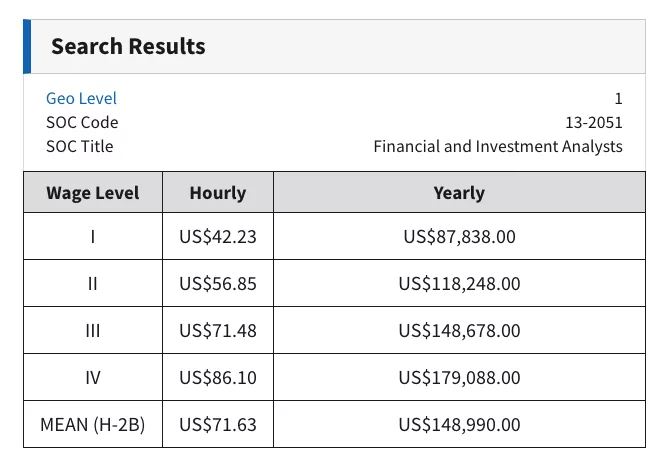Click the Level IV yearly wage US$179,088.00

[459, 378]
